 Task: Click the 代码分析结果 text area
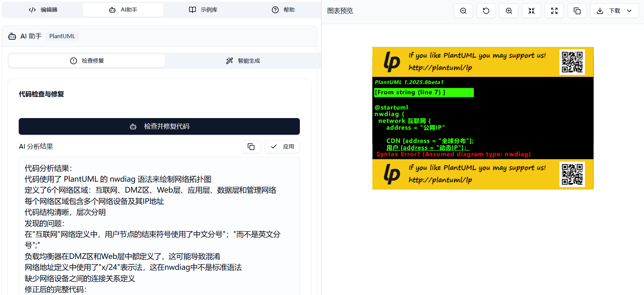(159, 226)
